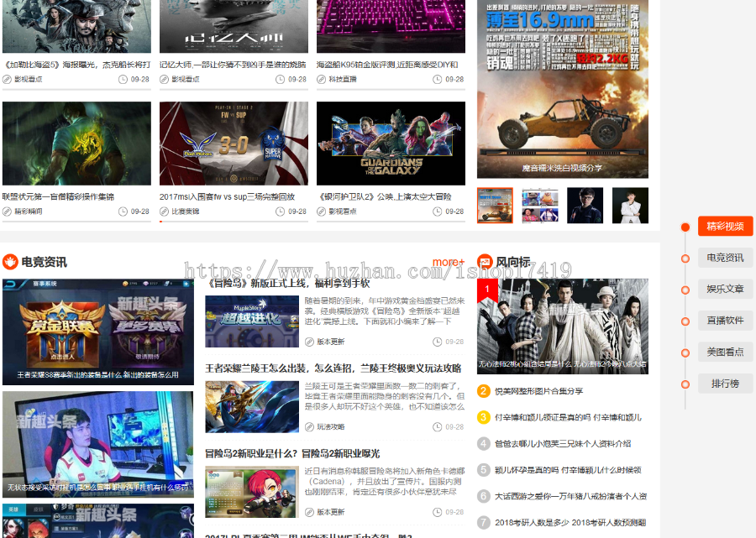Click the 2017msi fw vs sup thumbnail
This screenshot has width=756, height=538.
(x=234, y=143)
